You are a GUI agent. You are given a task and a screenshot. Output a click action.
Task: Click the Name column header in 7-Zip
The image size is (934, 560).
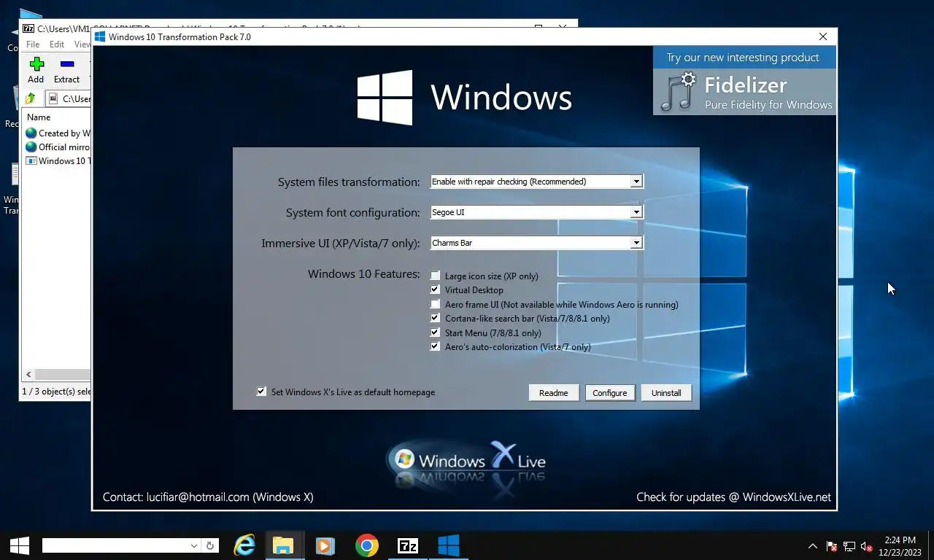tap(39, 117)
